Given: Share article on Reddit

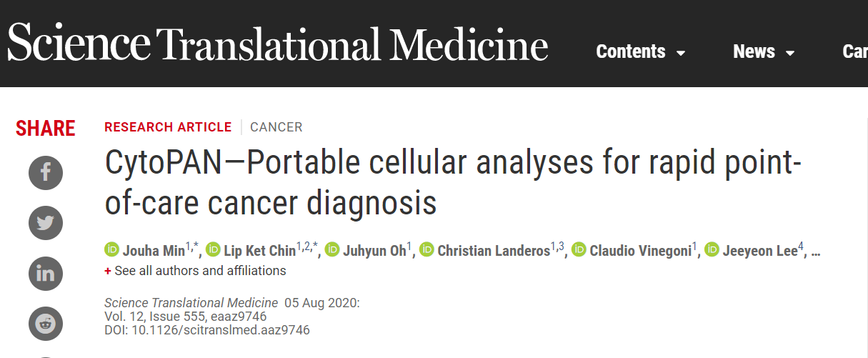Looking at the screenshot, I should pos(46,324).
